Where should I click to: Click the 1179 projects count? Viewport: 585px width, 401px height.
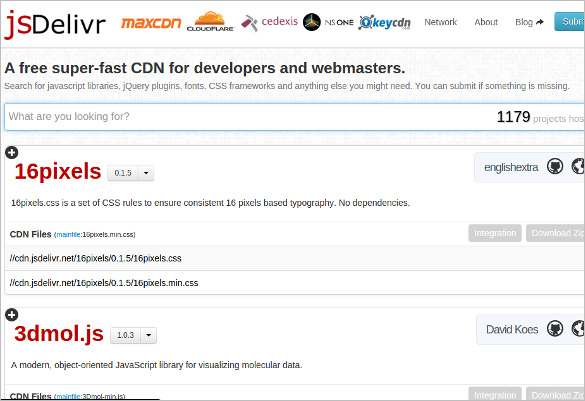point(513,117)
